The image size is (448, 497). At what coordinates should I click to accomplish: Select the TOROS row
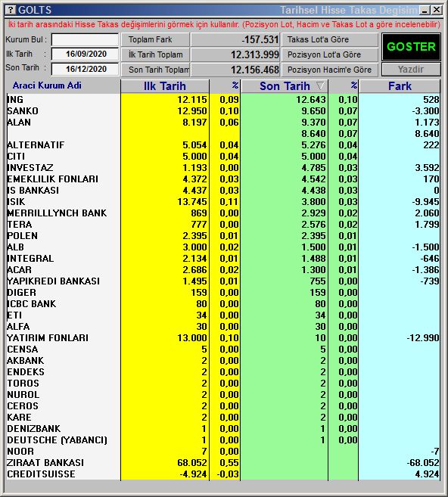[223, 384]
